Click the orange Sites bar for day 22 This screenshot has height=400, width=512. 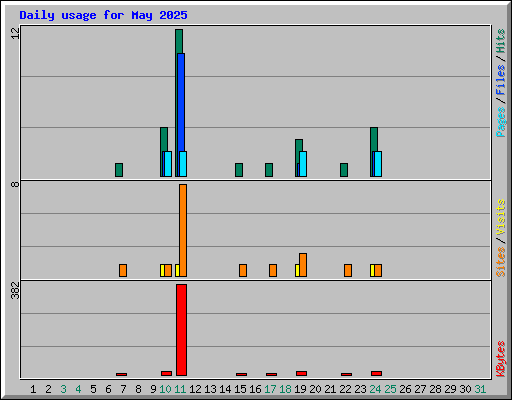tap(348, 270)
